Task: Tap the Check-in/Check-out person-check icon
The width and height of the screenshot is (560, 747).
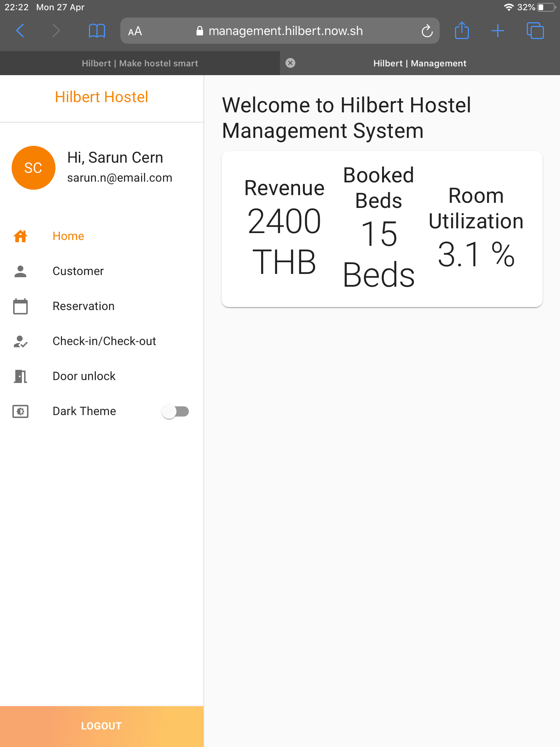Action: (x=20, y=341)
